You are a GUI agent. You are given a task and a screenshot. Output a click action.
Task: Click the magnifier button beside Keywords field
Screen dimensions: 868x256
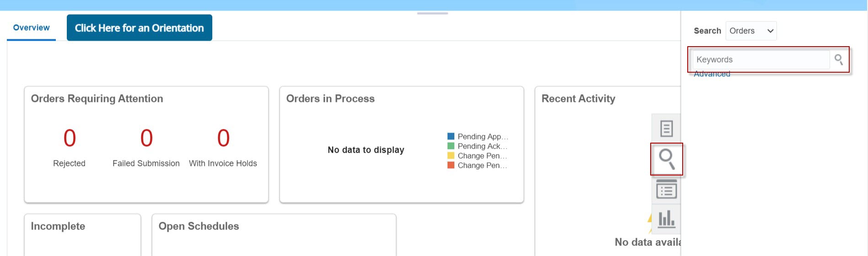click(x=839, y=59)
